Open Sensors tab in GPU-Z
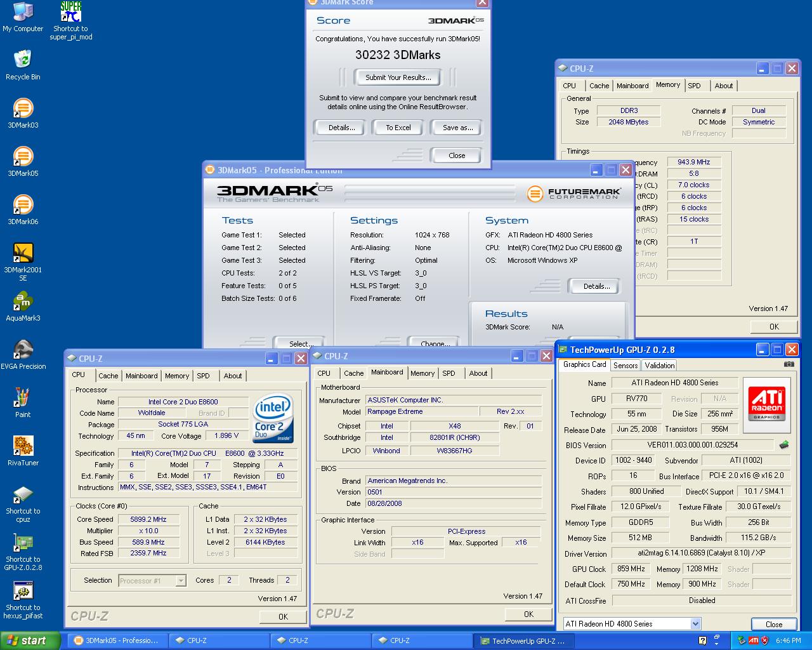The width and height of the screenshot is (812, 650). tap(625, 366)
